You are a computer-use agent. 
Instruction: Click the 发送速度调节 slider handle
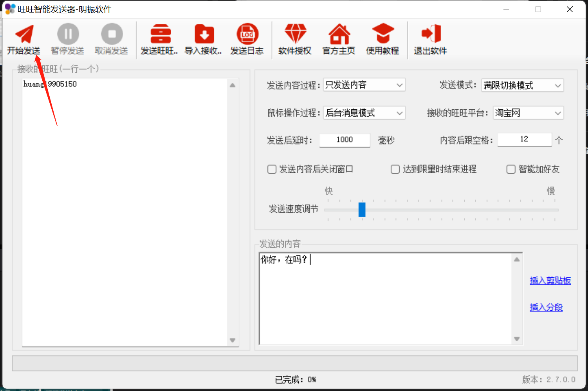point(362,210)
